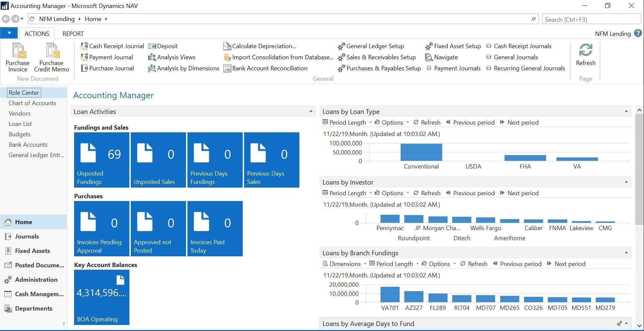Screen dimensions: 644x331
Task: Click the Search (Ctrl+F3) box
Action: [592, 19]
